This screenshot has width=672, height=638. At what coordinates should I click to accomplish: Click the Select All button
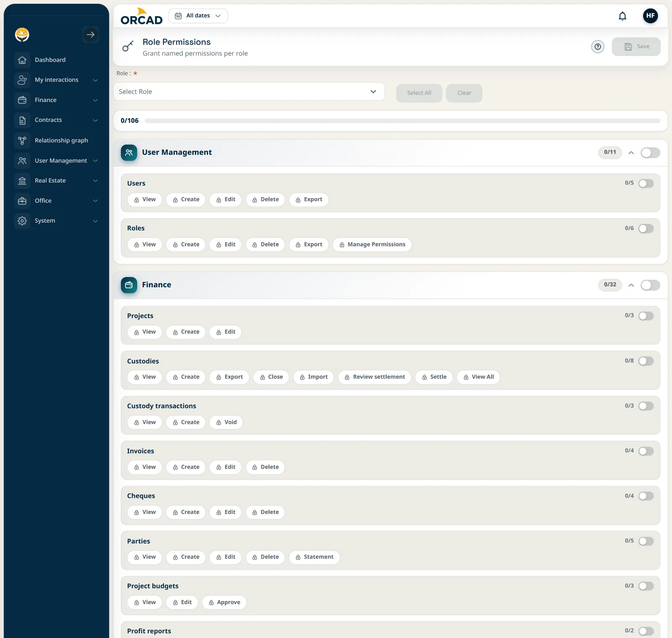point(419,93)
